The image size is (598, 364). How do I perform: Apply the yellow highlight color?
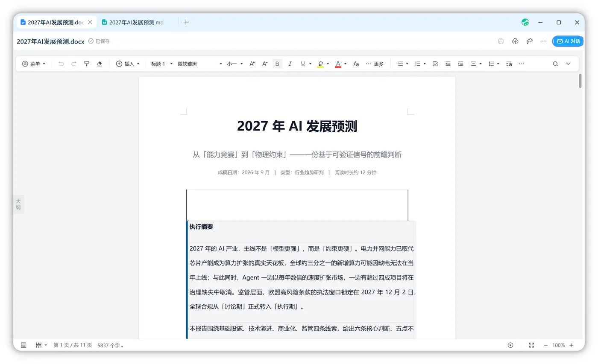[321, 64]
